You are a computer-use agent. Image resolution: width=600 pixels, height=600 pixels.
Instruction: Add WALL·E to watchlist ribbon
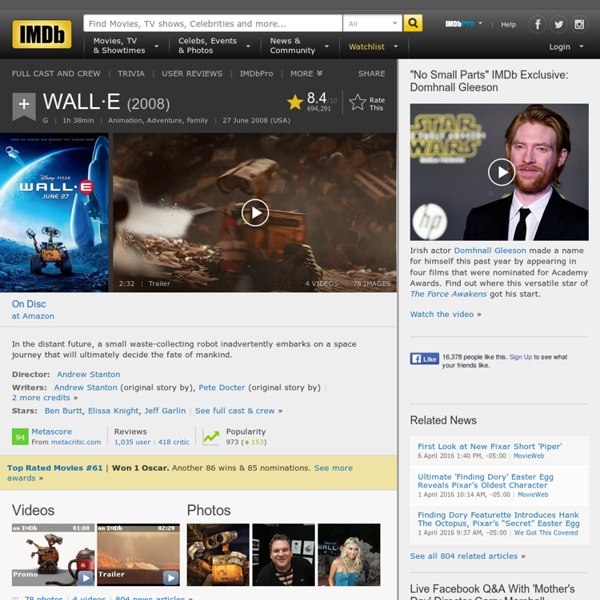tap(24, 105)
